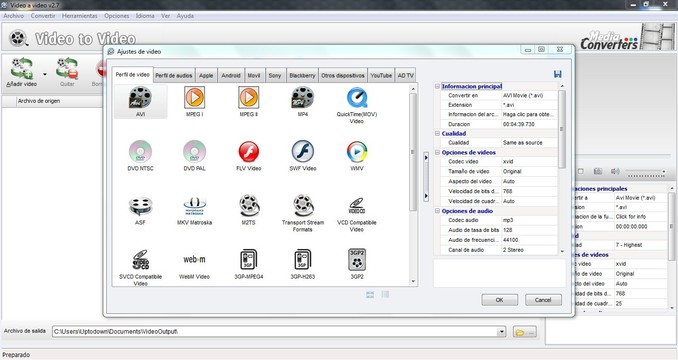Screen dimensions: 678x360
Task: Collapse the Informacion principal section
Action: click(x=437, y=86)
